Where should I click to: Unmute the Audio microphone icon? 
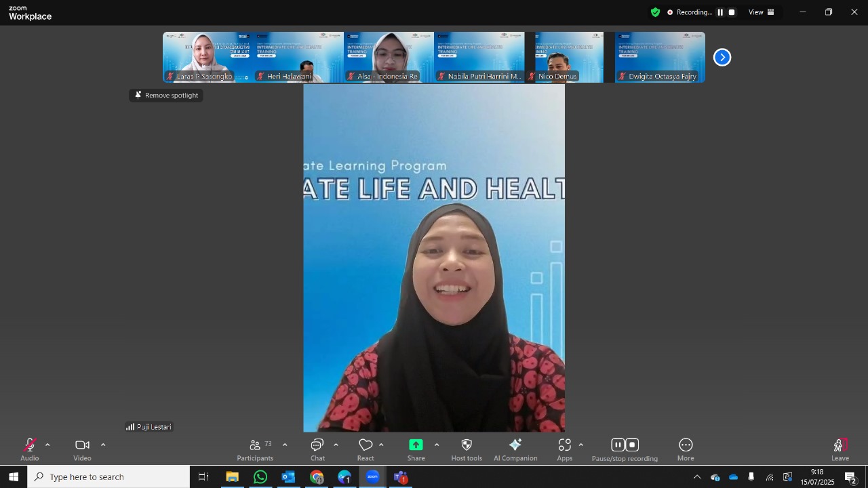(x=30, y=445)
